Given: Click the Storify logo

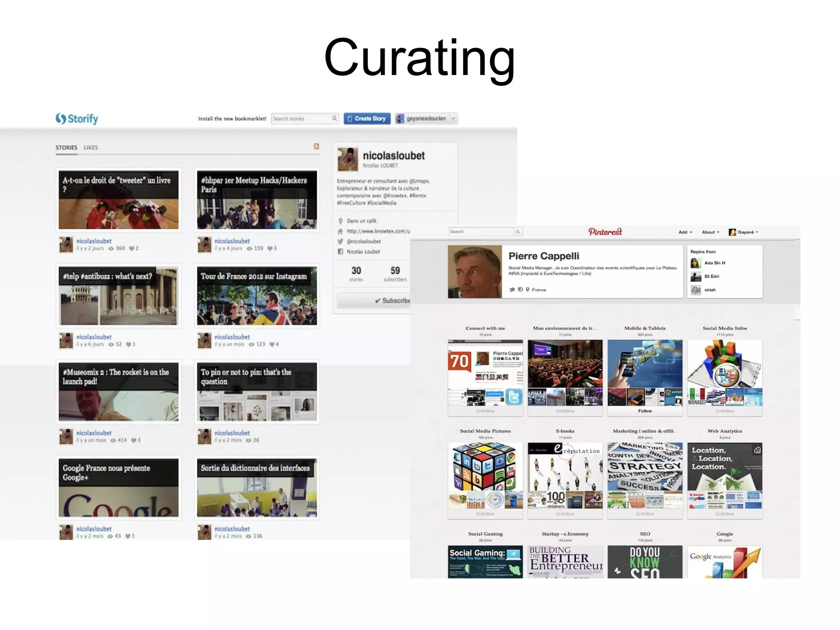Looking at the screenshot, I should click(77, 119).
